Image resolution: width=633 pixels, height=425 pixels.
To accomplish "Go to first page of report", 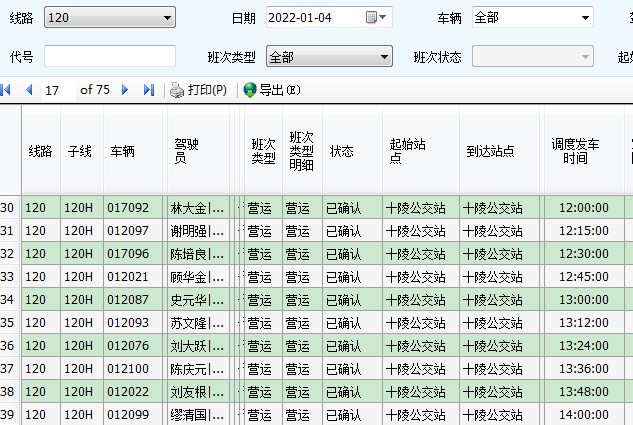I will [6, 90].
